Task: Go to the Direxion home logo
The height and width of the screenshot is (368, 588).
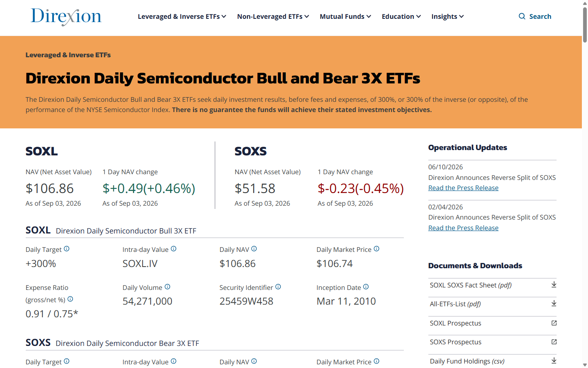Action: pos(66,17)
